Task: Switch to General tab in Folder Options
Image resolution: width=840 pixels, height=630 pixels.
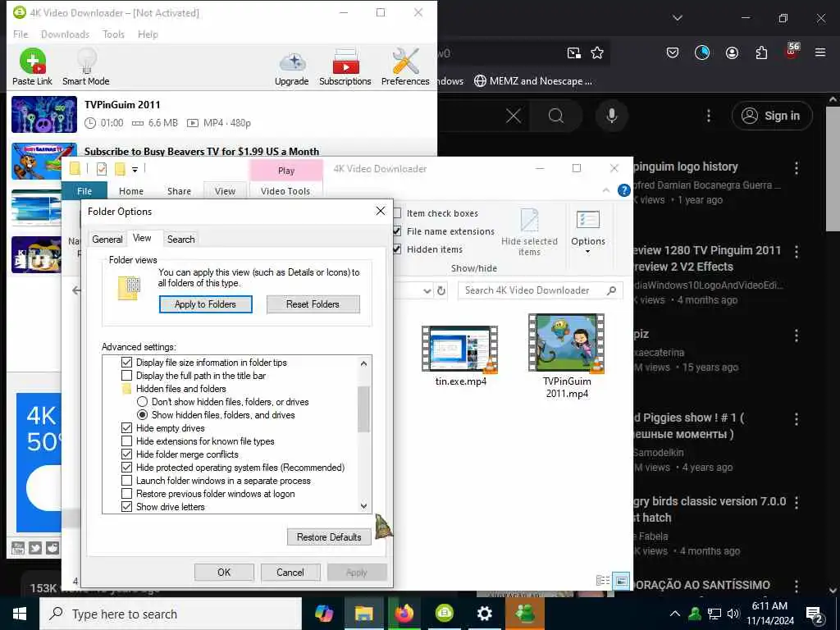Action: 107,239
